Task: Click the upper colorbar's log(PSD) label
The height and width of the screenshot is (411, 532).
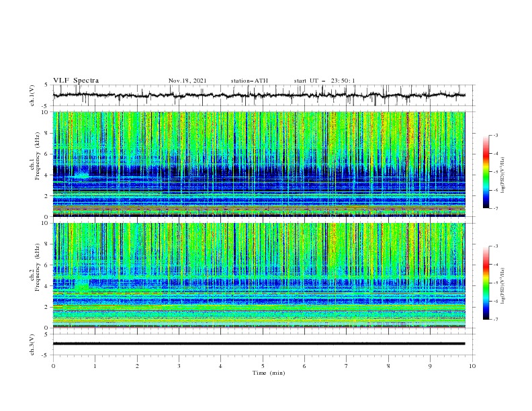Action: tap(504, 175)
